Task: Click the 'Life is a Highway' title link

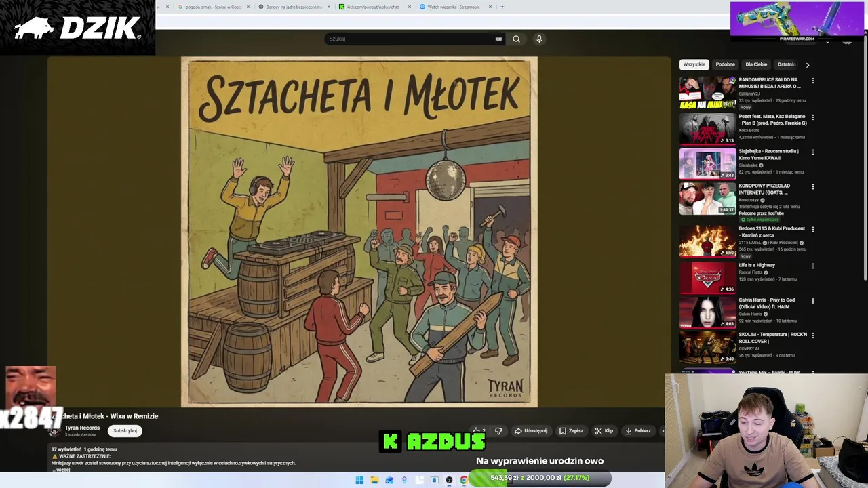Action: (x=757, y=265)
